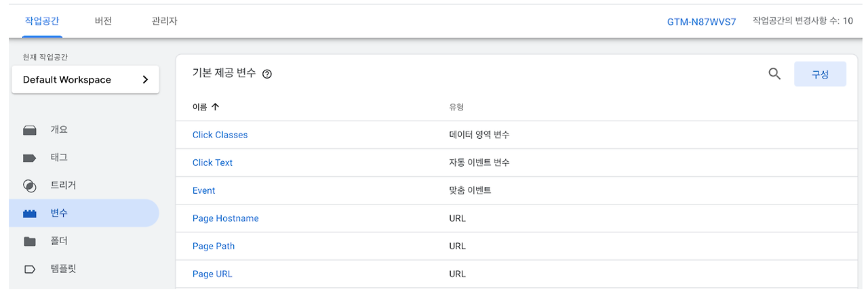Click the variables (변수) brick icon
This screenshot has width=868, height=298.
point(29,213)
